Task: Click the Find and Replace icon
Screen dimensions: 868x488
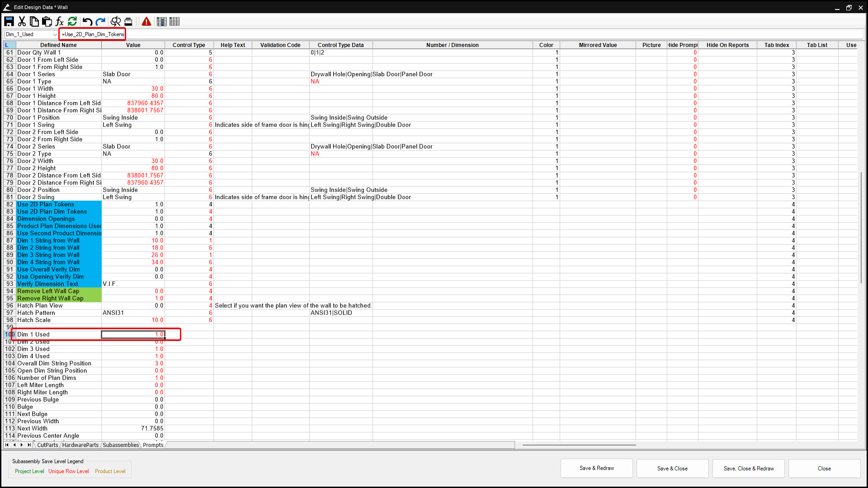Action: [x=116, y=21]
